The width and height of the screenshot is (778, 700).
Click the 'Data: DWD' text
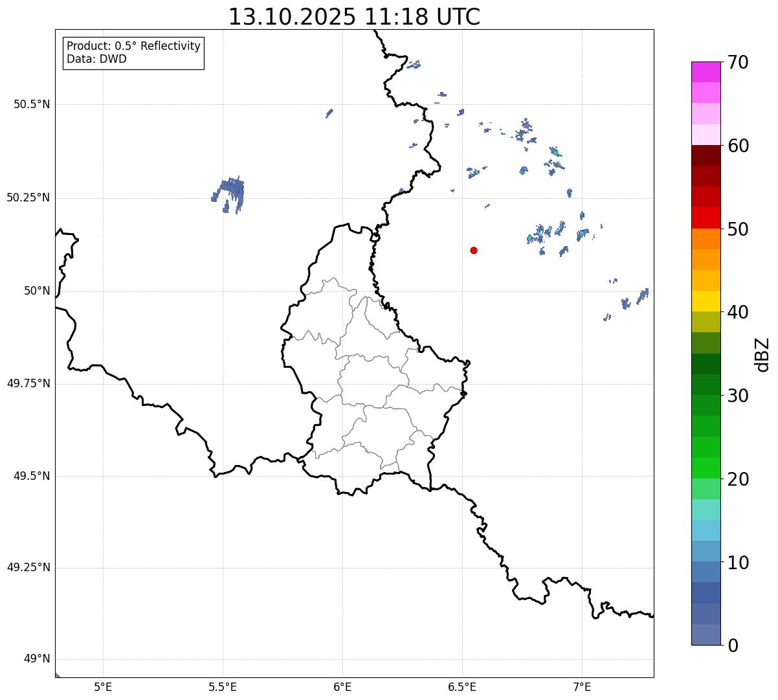click(x=96, y=59)
